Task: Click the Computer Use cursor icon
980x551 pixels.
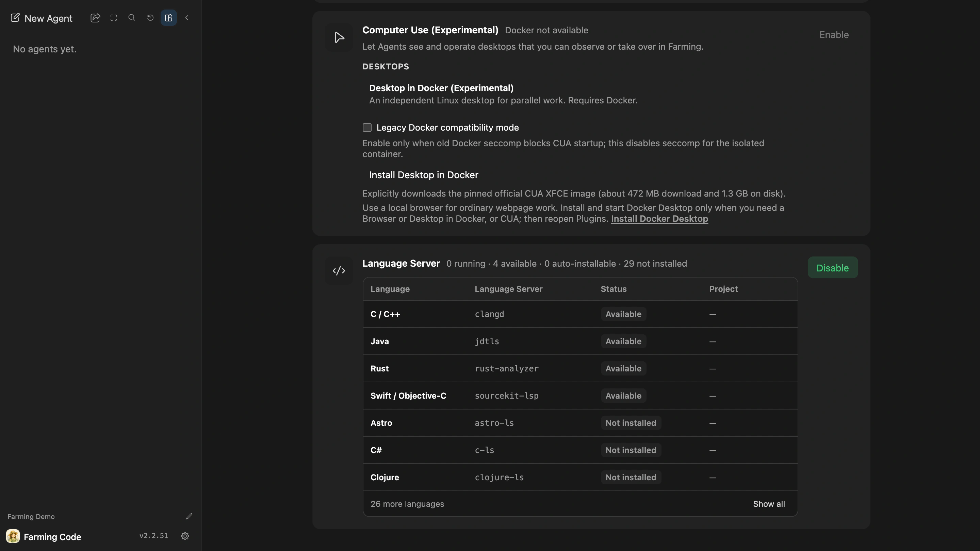Action: [x=339, y=37]
